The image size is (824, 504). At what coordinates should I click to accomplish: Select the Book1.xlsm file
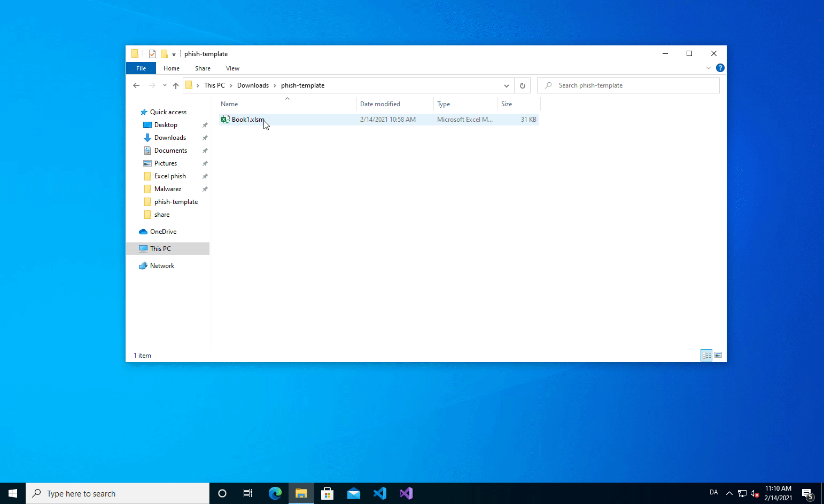click(x=247, y=120)
